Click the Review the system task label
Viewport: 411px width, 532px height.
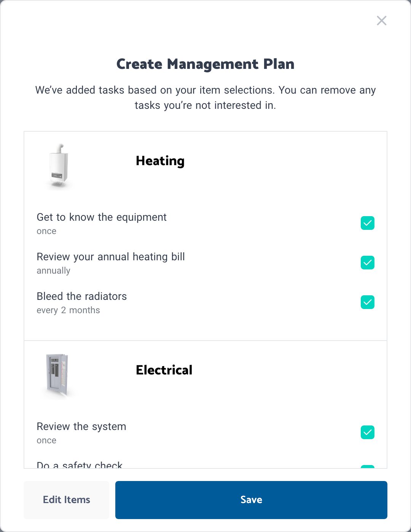point(81,427)
